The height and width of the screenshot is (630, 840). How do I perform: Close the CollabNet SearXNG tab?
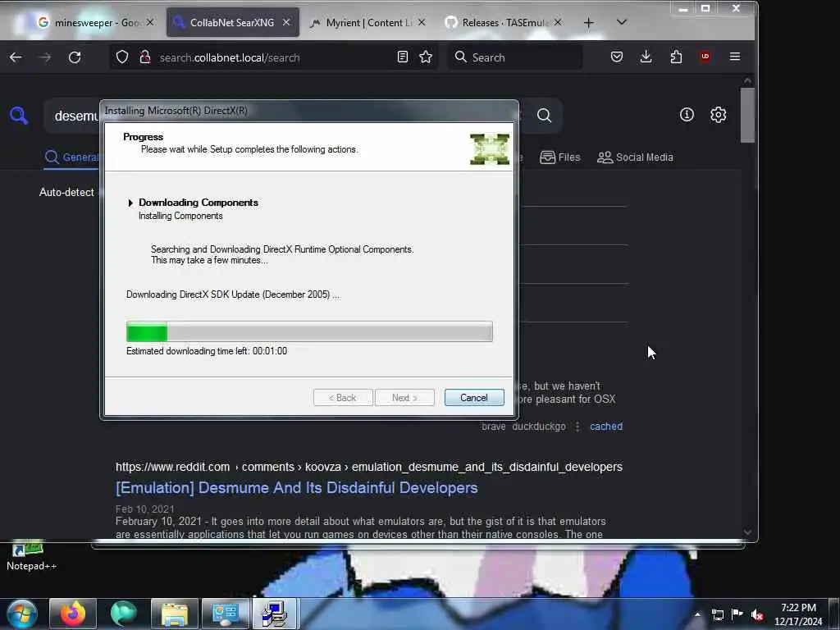tap(286, 22)
